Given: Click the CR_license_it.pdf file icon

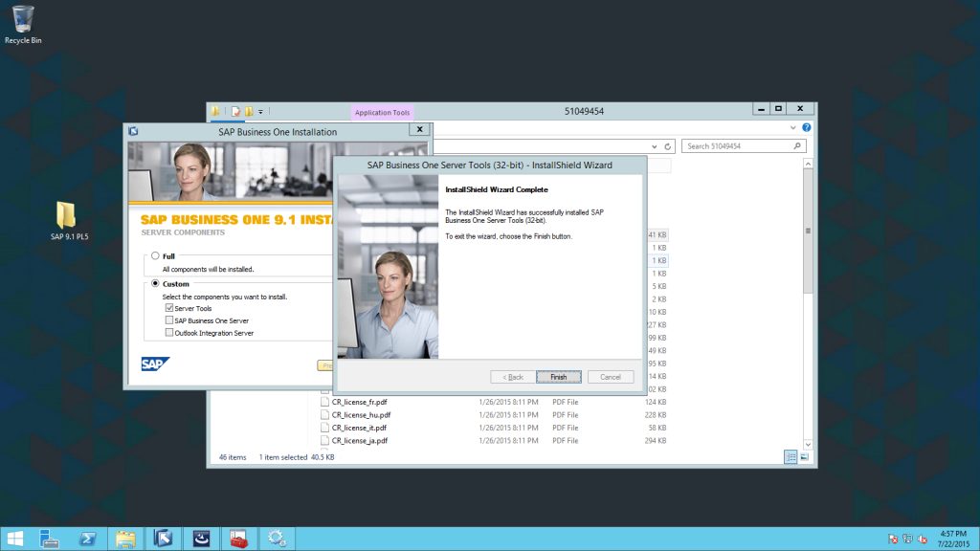Looking at the screenshot, I should coord(325,428).
